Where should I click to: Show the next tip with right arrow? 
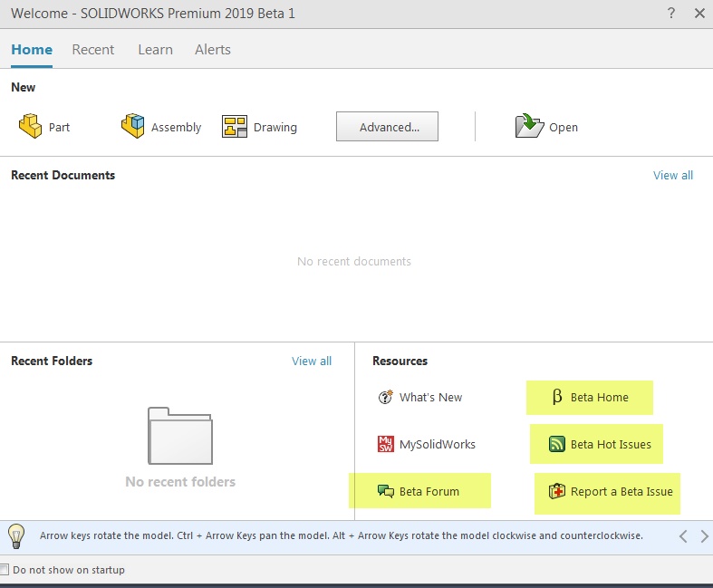click(x=704, y=536)
